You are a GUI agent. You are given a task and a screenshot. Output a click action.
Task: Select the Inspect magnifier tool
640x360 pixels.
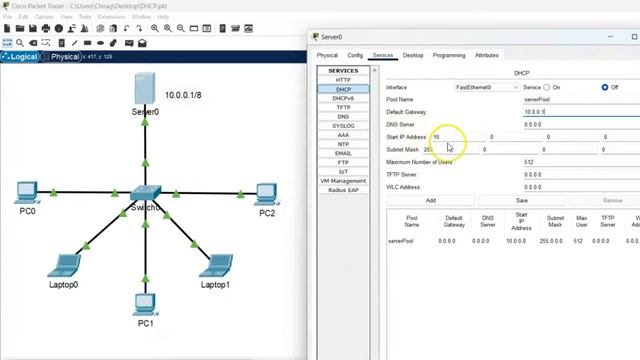coord(20,43)
